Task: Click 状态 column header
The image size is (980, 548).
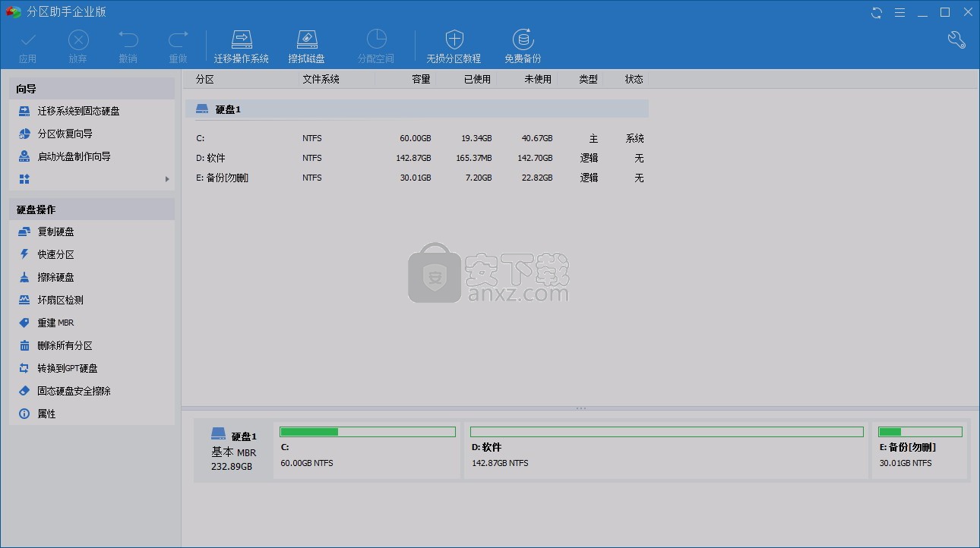Action: click(x=634, y=79)
